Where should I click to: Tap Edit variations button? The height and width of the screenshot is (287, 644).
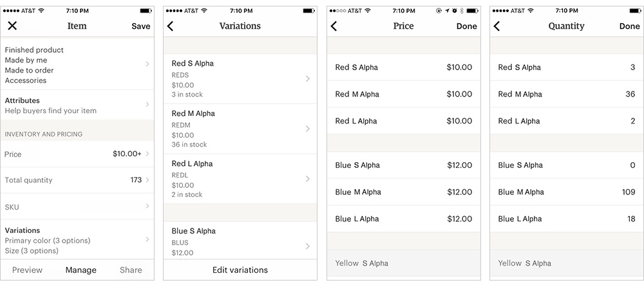tap(240, 270)
